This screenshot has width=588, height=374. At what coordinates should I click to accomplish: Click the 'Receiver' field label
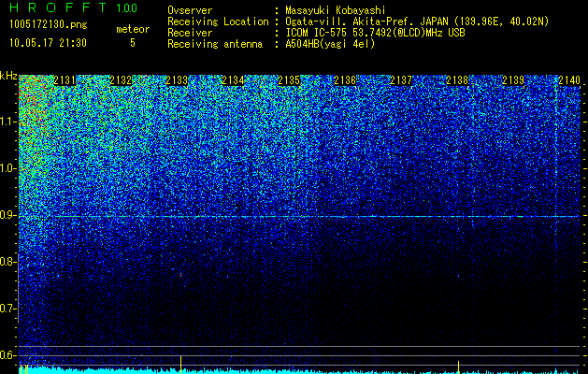click(190, 33)
